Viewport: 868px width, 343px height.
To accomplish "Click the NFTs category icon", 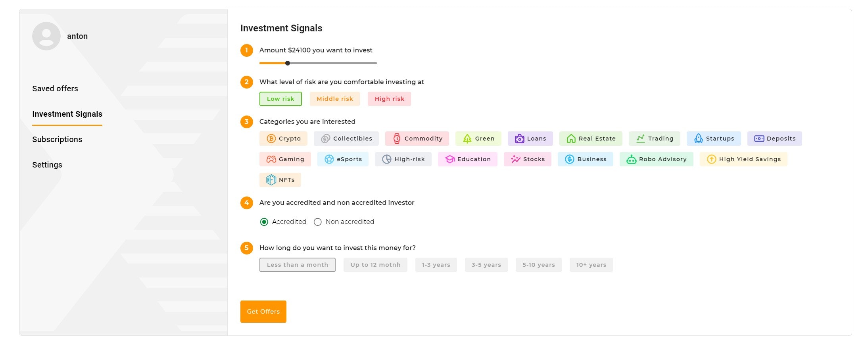I will (271, 180).
